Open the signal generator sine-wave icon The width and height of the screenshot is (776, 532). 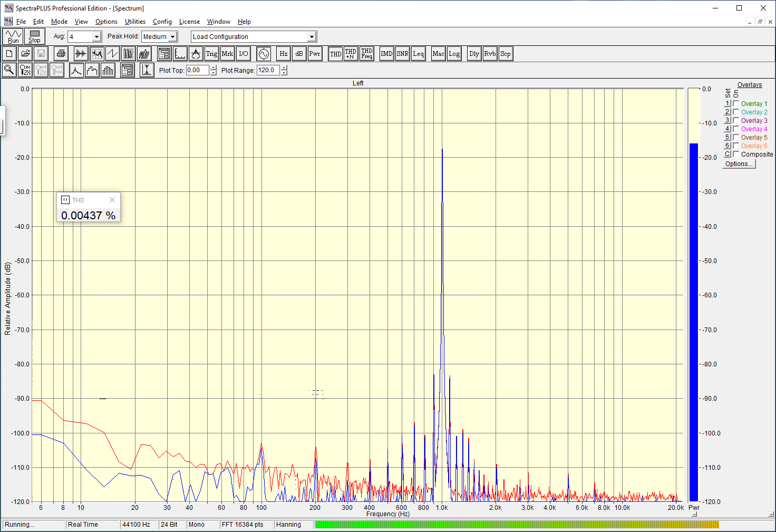coord(264,54)
